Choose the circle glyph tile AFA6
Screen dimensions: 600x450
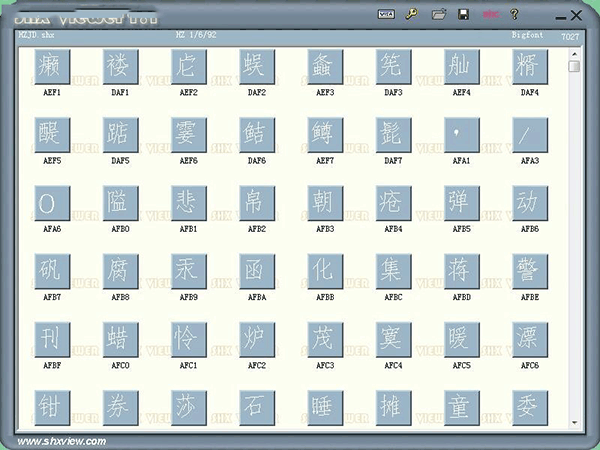pos(51,202)
